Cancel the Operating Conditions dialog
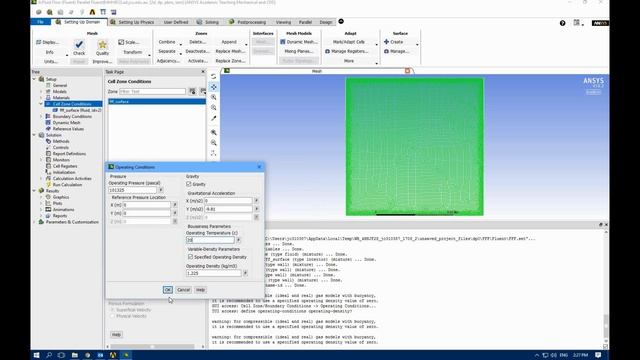Viewport: 640px width, 360px height. click(x=184, y=290)
